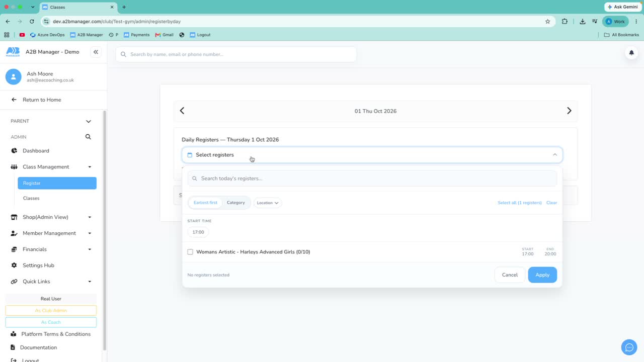Click the member search field
This screenshot has width=644, height=362.
point(236,54)
